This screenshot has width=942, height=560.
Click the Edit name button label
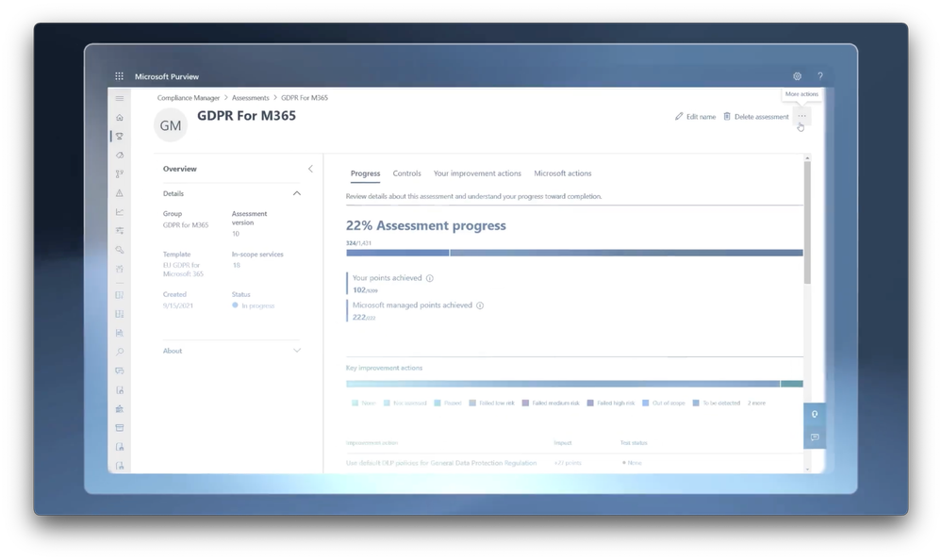point(701,117)
